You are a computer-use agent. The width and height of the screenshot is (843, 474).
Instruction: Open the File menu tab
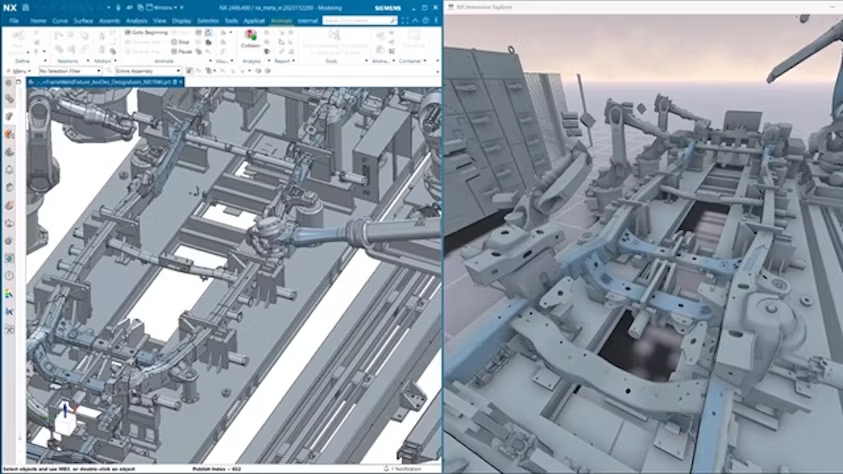click(14, 20)
